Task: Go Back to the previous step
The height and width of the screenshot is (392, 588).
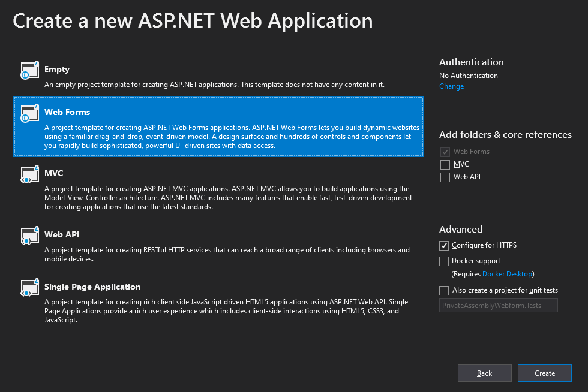Action: pos(484,373)
